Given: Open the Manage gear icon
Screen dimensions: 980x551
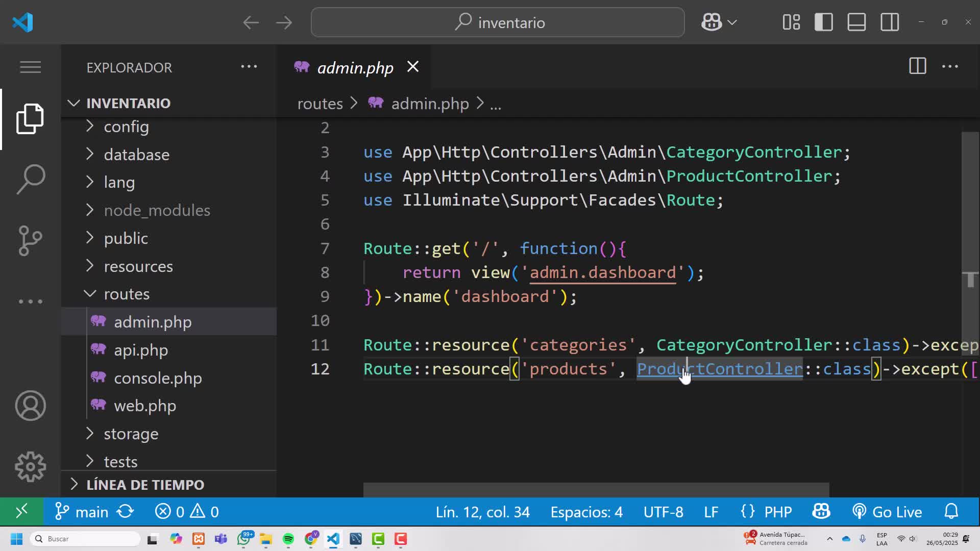Looking at the screenshot, I should point(30,467).
